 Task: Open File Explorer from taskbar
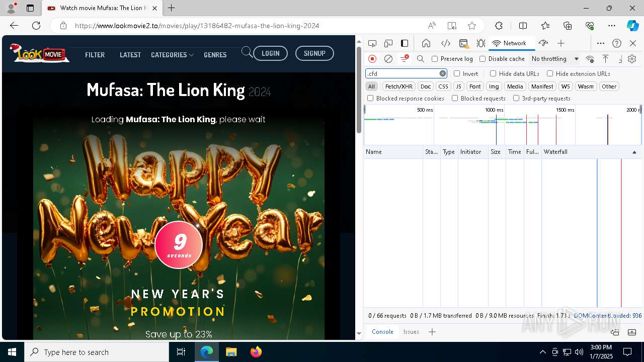tap(231, 352)
